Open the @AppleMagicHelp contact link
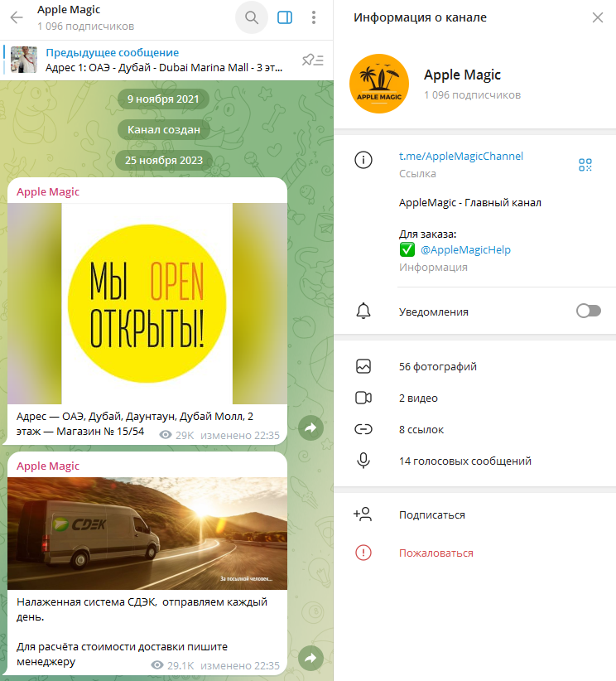The image size is (616, 681). [465, 250]
